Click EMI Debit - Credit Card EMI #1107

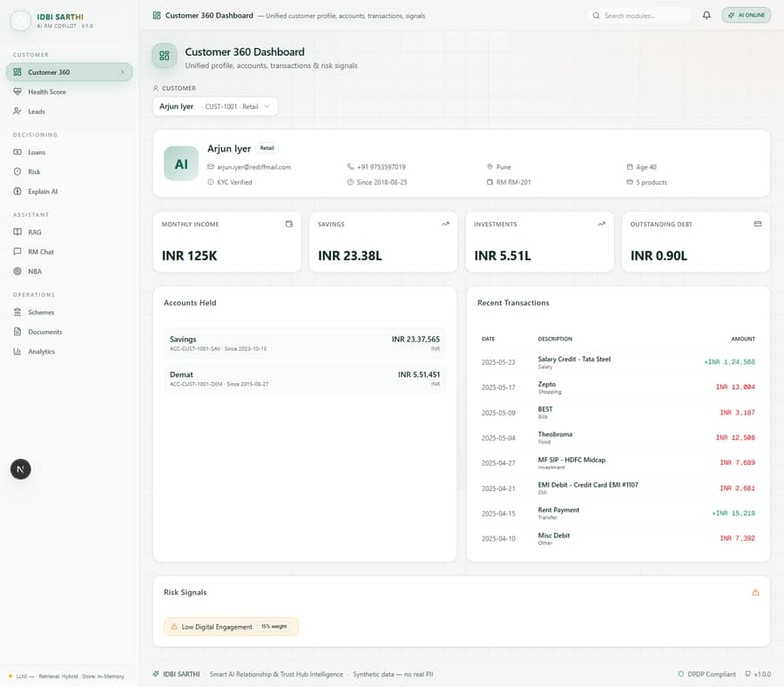tap(618, 488)
